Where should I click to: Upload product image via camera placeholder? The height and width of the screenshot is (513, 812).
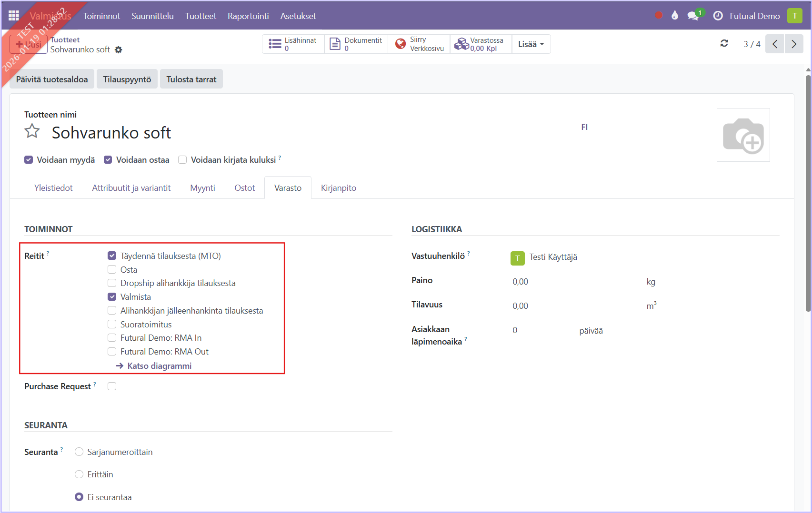pos(743,135)
